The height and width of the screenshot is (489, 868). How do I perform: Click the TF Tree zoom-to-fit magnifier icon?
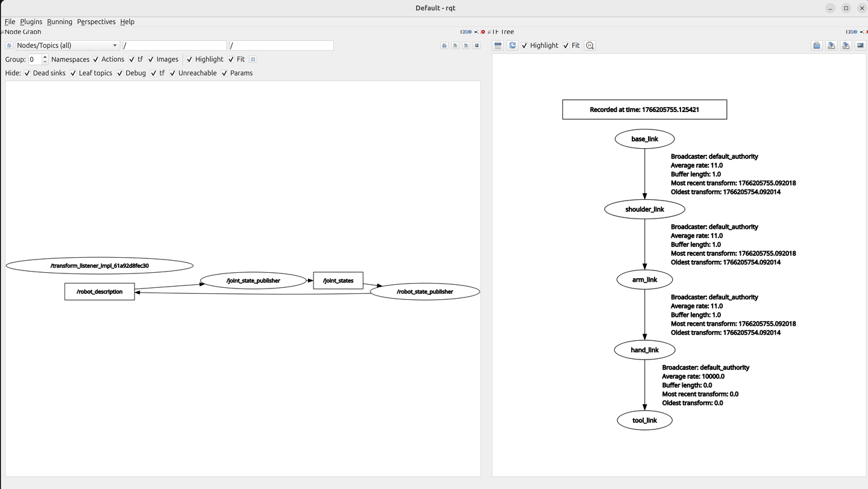[590, 45]
